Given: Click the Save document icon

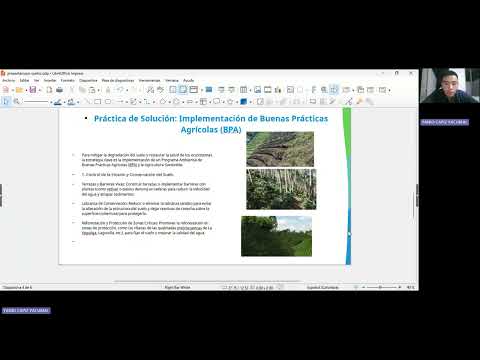Looking at the screenshot, I should coord(33,90).
